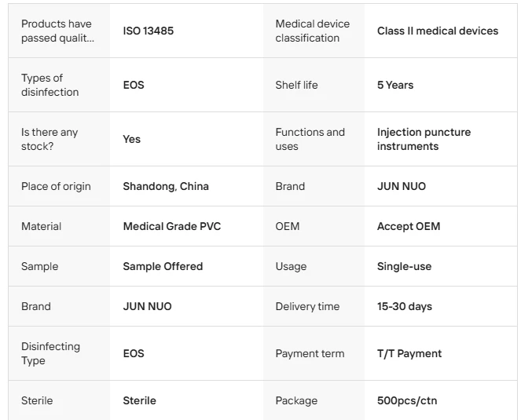
Task: Click the 'Medical device classification' label
Action: (x=312, y=31)
